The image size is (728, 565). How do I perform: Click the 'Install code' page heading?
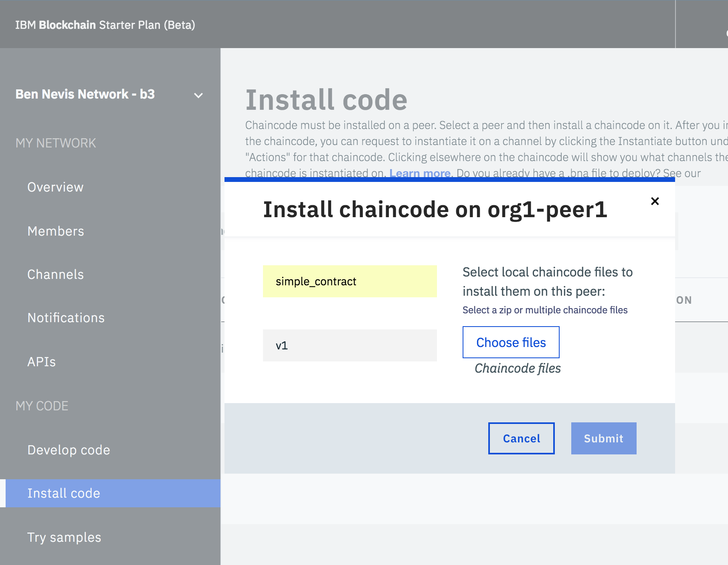[326, 100]
